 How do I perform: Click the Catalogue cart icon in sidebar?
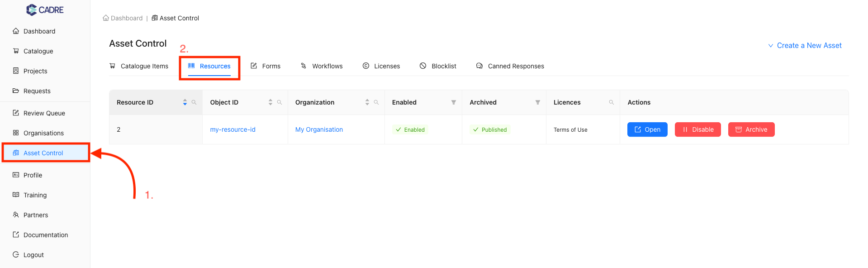16,51
